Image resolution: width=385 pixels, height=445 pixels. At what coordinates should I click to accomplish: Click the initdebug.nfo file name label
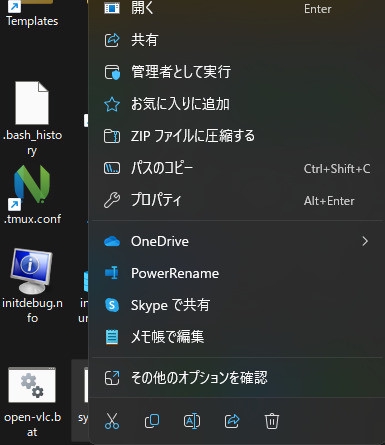pos(32,310)
